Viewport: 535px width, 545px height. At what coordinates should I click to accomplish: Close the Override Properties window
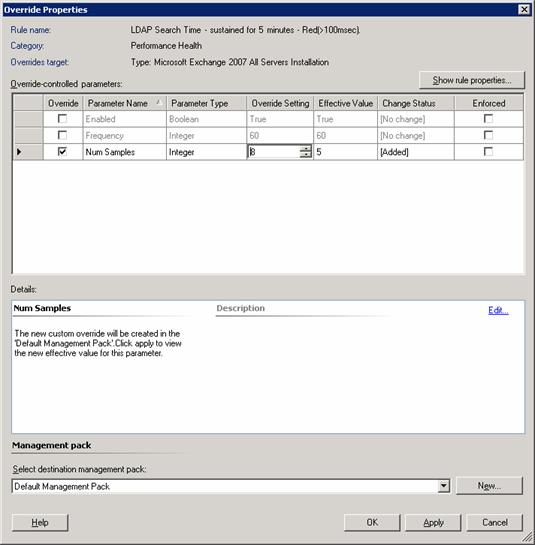point(524,9)
